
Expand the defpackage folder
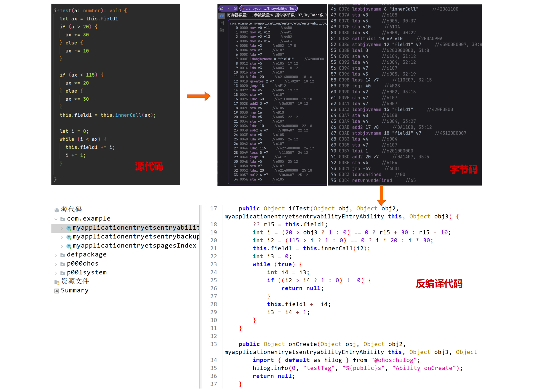point(56,255)
